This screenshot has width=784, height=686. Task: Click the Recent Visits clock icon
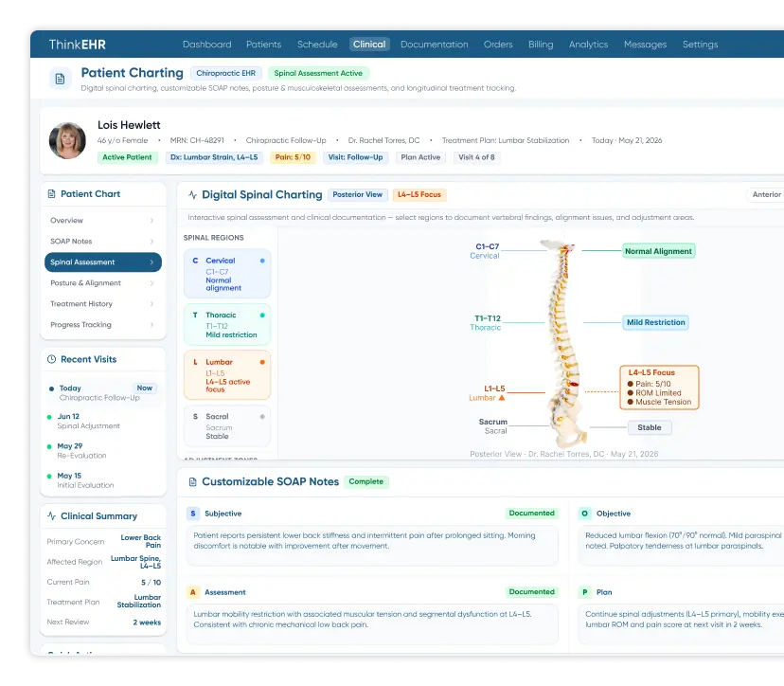51,359
